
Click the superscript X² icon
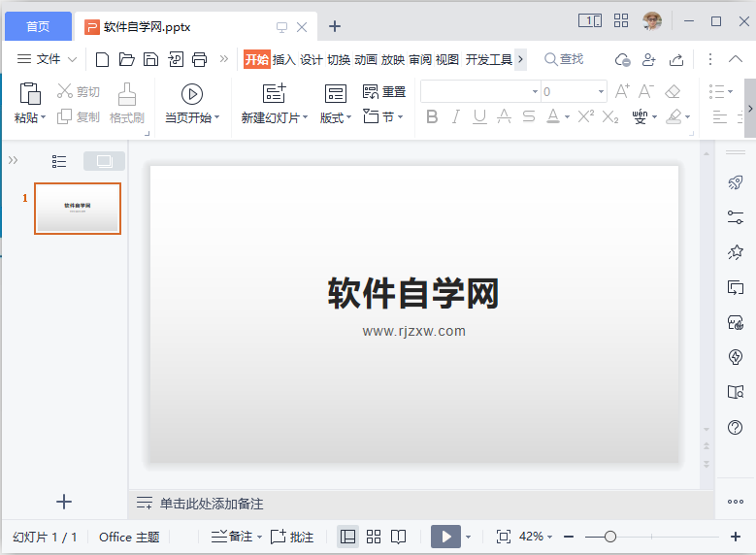tap(586, 116)
